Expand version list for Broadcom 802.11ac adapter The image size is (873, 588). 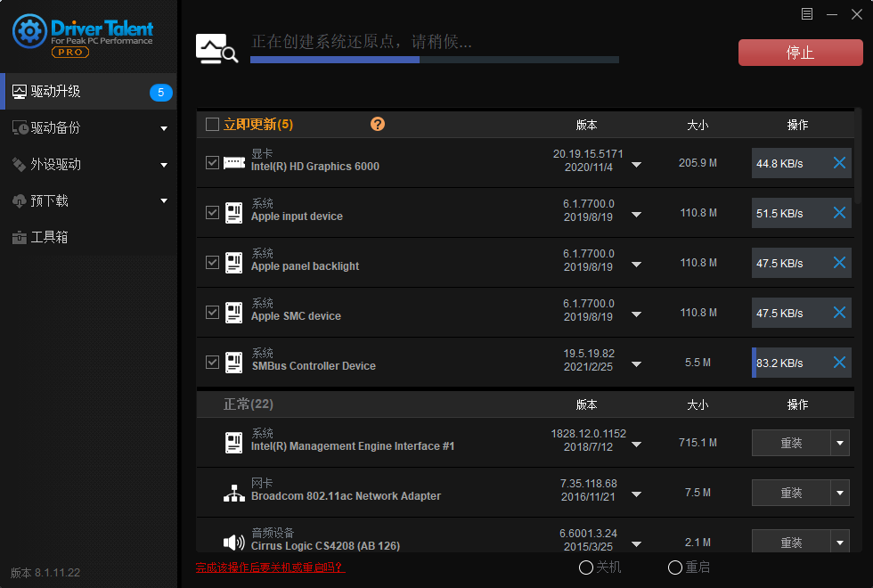click(x=636, y=494)
